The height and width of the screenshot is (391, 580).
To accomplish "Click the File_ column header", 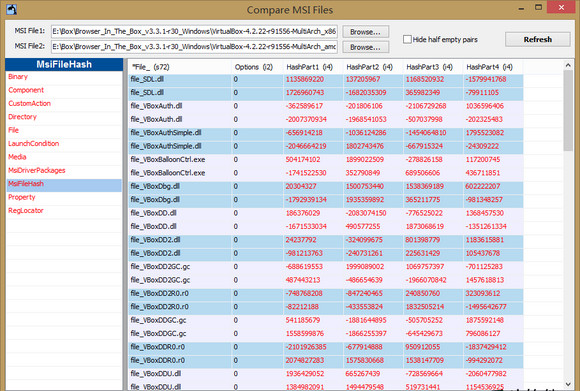I will coord(180,67).
